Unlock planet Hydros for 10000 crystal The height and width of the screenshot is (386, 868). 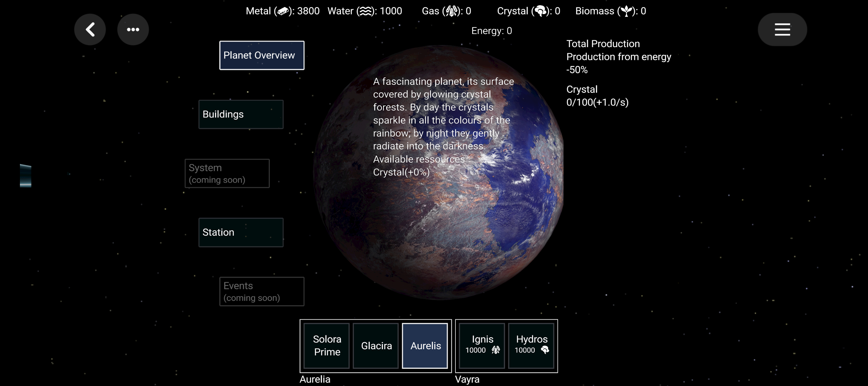(x=531, y=346)
